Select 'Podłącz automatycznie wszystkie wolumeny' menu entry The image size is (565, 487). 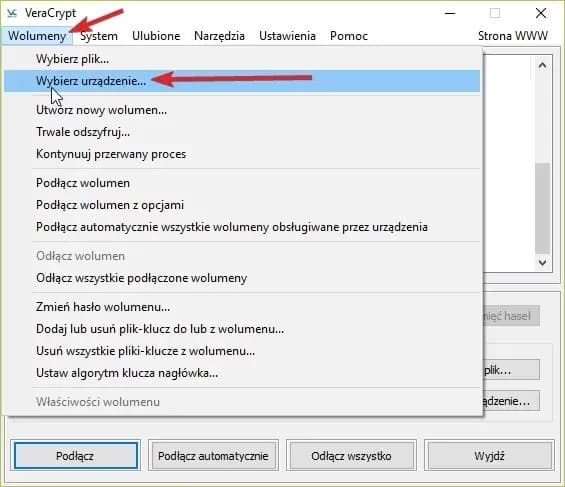click(x=242, y=227)
